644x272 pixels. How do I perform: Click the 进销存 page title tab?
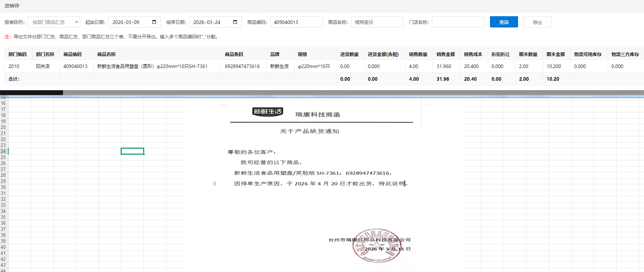(x=12, y=6)
